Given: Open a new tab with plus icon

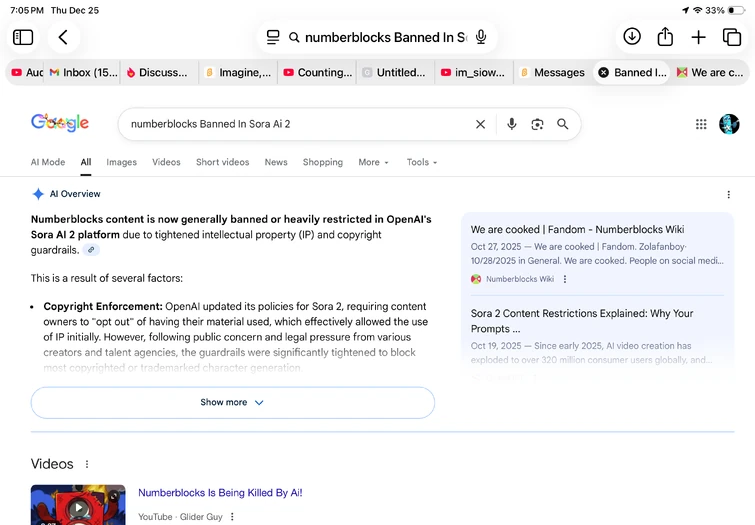Looking at the screenshot, I should 698,37.
